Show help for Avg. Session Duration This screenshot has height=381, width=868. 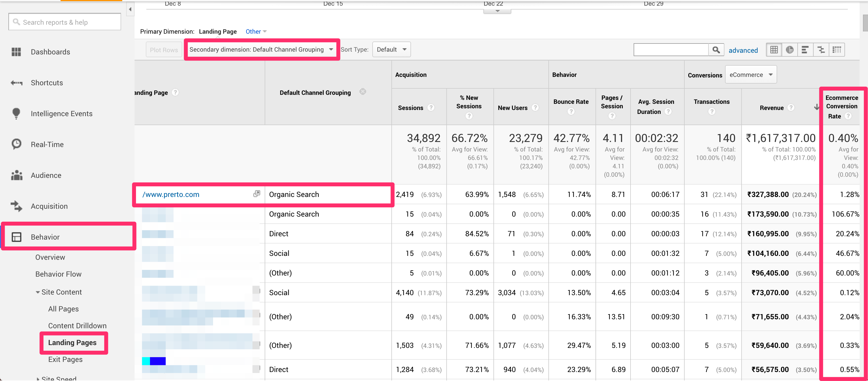(668, 111)
